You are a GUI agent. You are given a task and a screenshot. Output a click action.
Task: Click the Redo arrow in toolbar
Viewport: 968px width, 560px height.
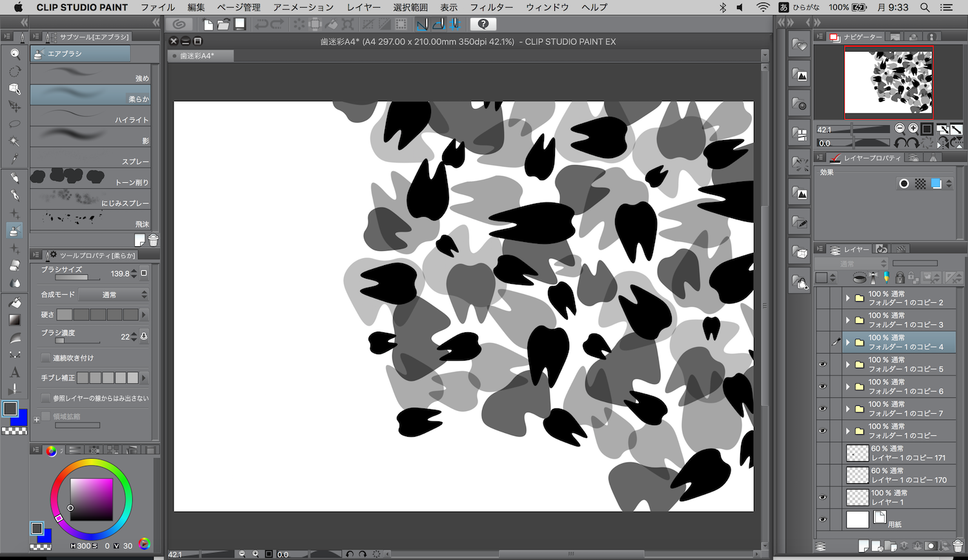277,25
